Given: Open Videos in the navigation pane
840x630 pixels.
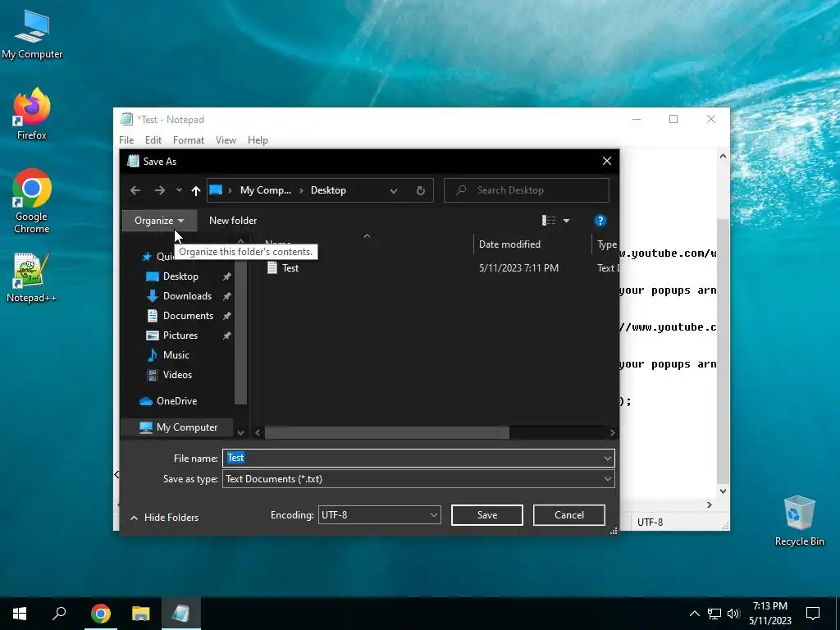Looking at the screenshot, I should pyautogui.click(x=177, y=375).
